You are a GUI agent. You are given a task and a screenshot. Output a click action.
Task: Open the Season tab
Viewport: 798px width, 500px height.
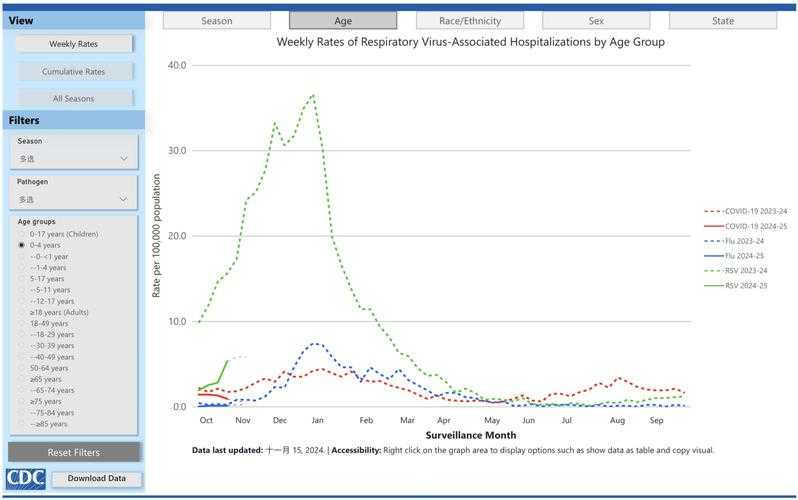pos(216,20)
